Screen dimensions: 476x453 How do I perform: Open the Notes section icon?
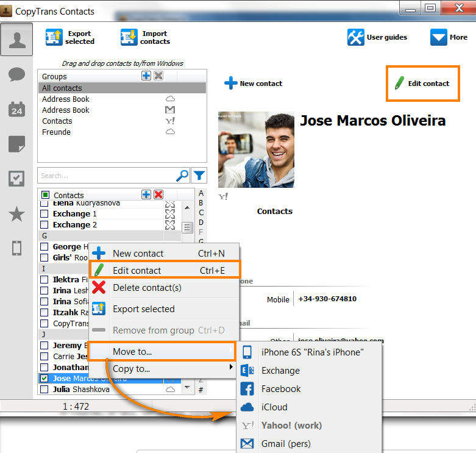[x=16, y=144]
